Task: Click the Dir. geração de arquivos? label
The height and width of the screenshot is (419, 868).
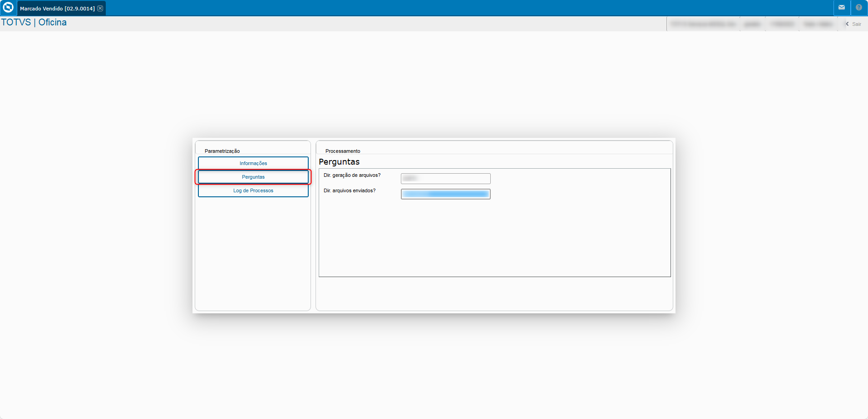Action: (352, 175)
